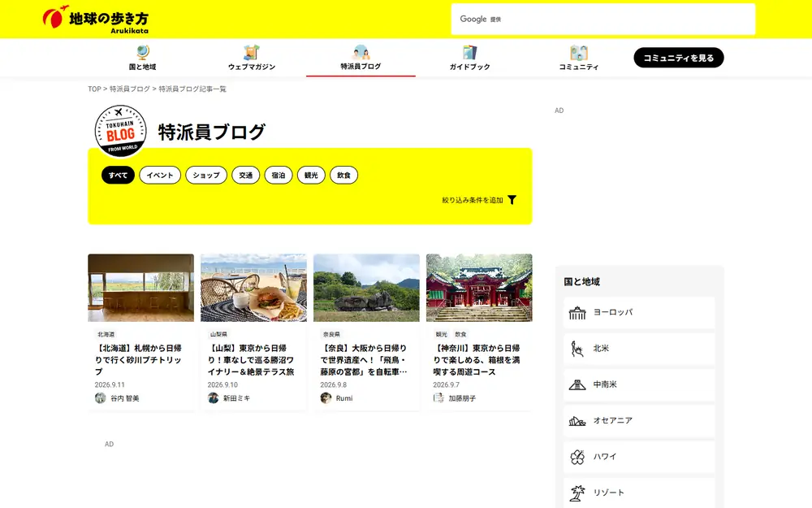Viewport: 812px width, 508px height.
Task: Click the Tokuhain Blog round badge logo
Action: (121, 131)
